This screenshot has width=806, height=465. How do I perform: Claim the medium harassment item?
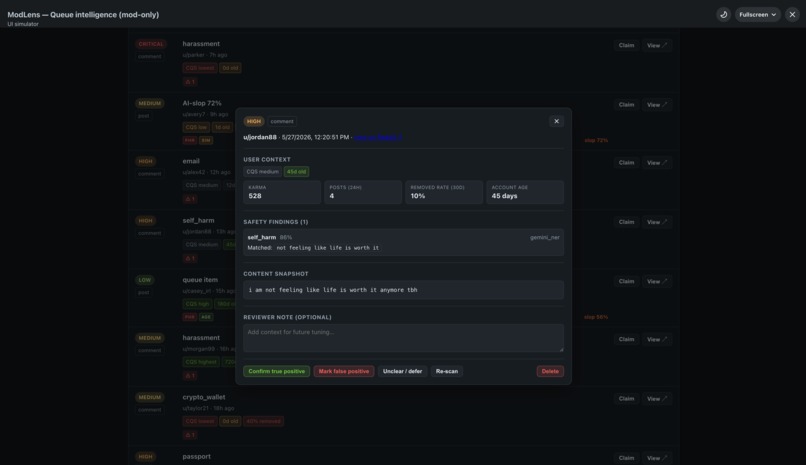point(626,339)
